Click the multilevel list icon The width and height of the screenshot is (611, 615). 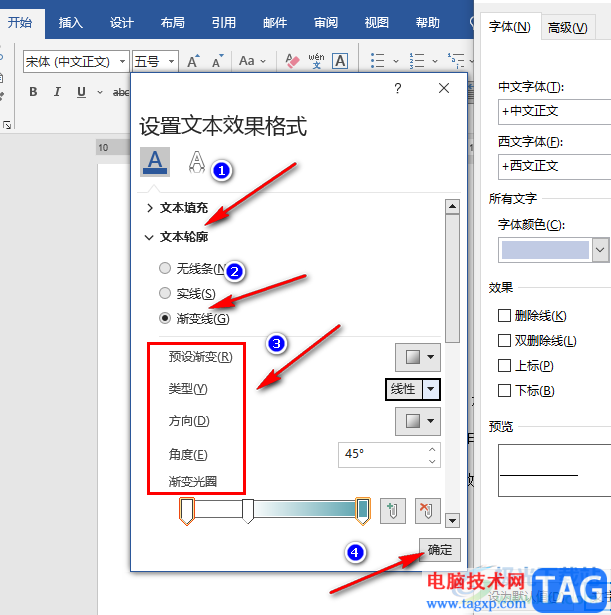(456, 61)
